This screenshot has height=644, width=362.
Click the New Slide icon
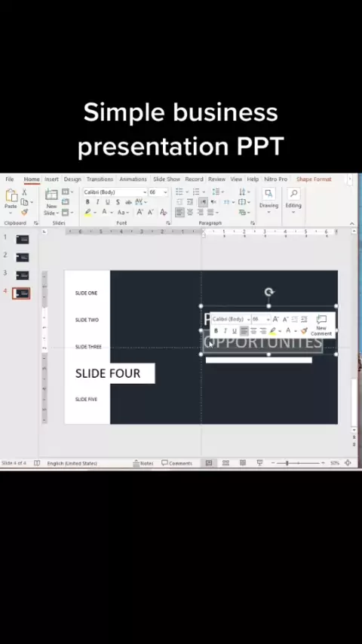pyautogui.click(x=51, y=201)
